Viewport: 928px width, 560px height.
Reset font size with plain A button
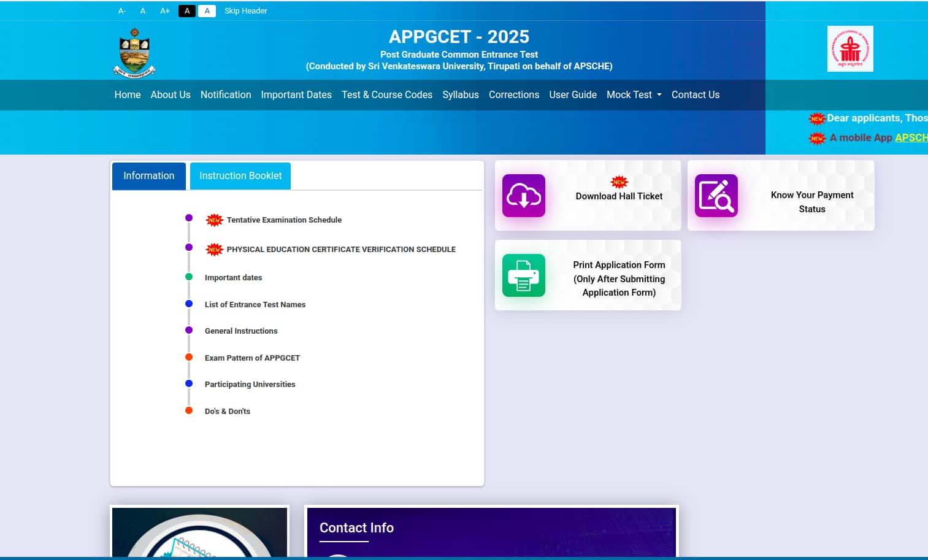(x=143, y=11)
